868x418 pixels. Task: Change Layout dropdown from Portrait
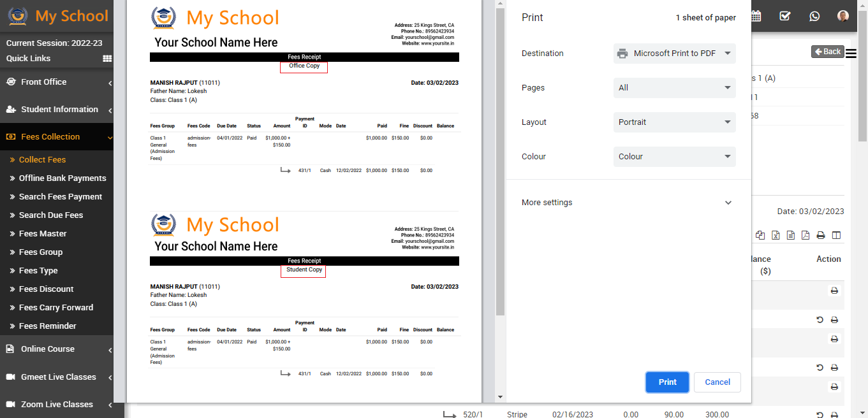[674, 122]
